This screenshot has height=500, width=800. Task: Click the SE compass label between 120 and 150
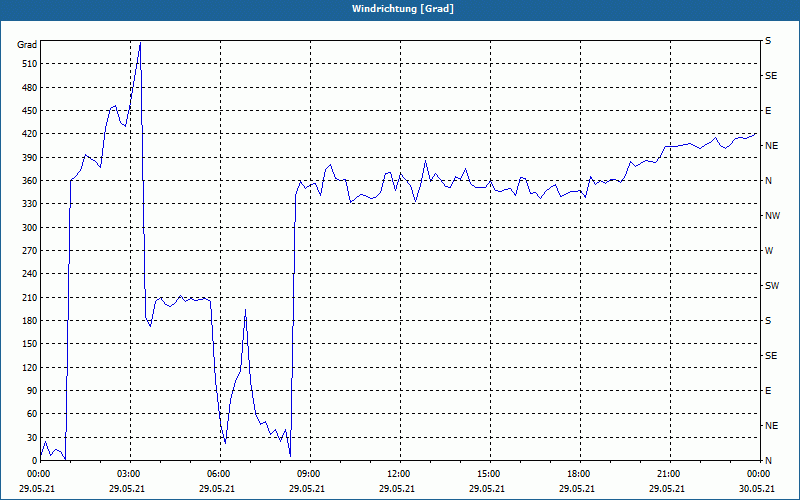tap(771, 356)
